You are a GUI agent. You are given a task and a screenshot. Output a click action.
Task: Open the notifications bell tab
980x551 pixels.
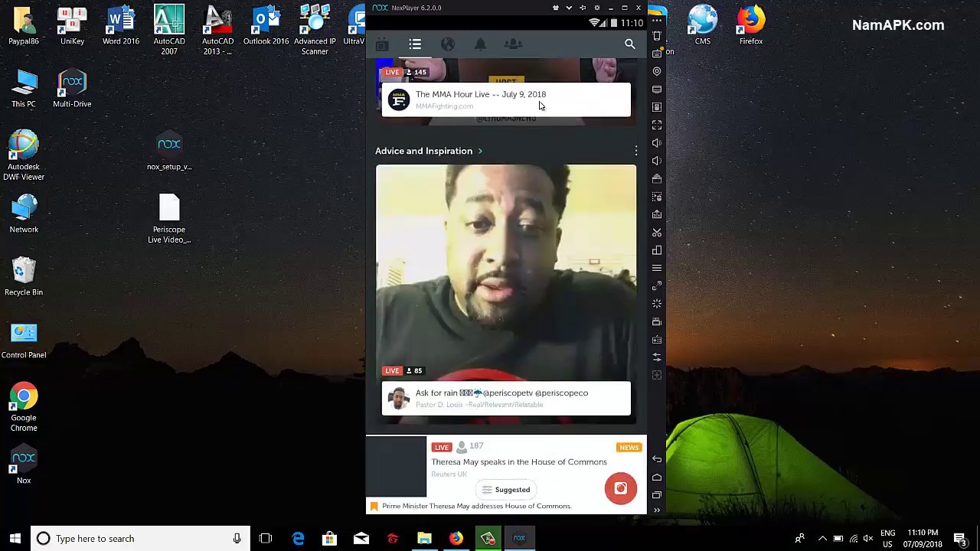tap(480, 44)
